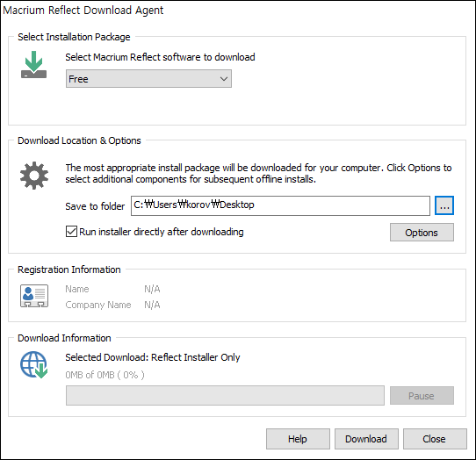
Task: Browse for folder using the ellipsis button
Action: (444, 205)
